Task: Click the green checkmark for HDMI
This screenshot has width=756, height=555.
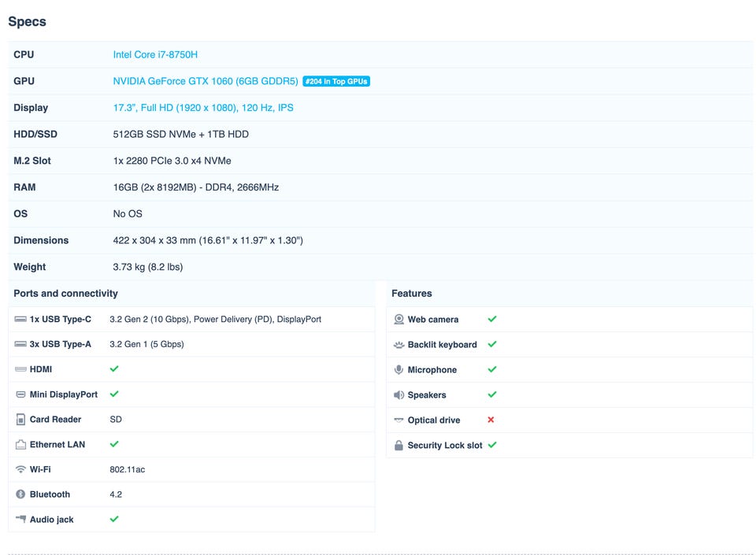Action: pos(114,369)
